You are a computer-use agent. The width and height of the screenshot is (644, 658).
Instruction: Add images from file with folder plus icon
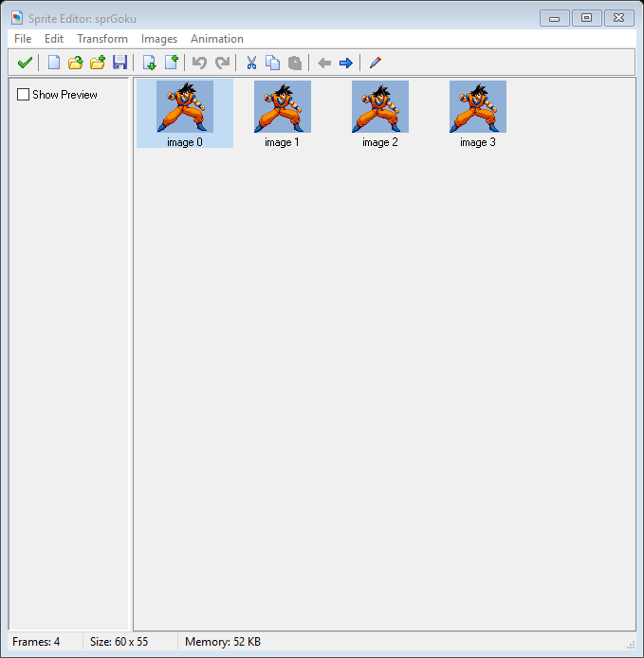pyautogui.click(x=98, y=63)
